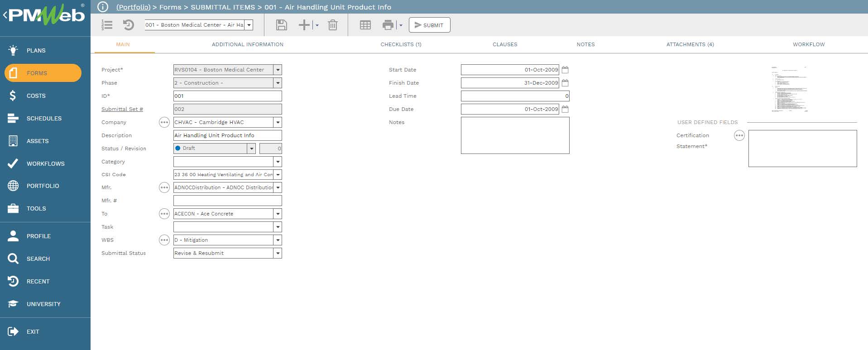This screenshot has height=350, width=868.
Task: Open the Submittal Status dropdown
Action: click(278, 253)
